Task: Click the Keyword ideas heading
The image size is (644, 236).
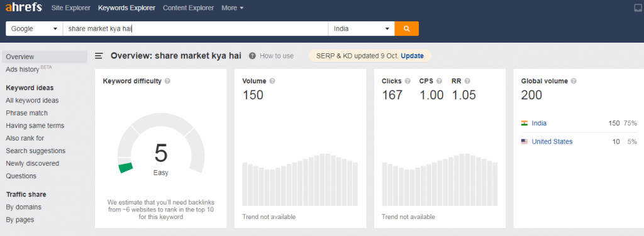Action: click(30, 88)
